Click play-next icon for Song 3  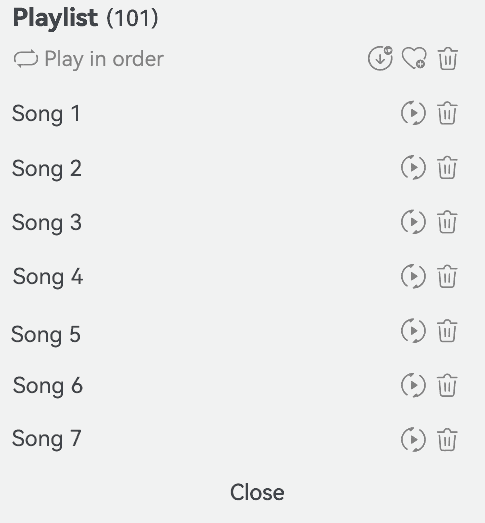(x=413, y=222)
